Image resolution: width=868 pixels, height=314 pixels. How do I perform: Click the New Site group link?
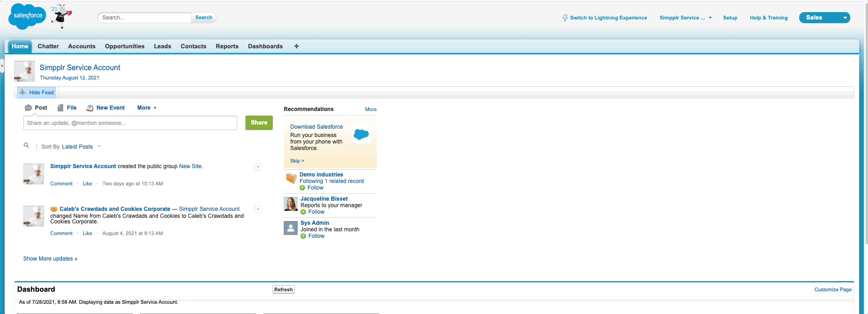click(190, 166)
